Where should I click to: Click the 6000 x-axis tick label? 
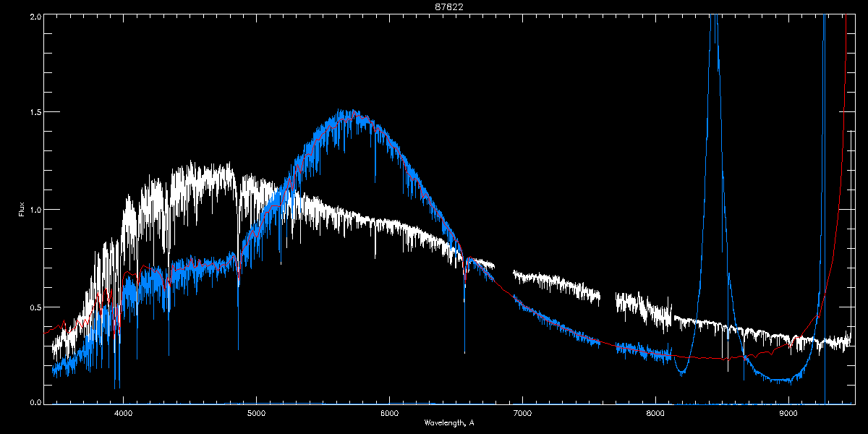(389, 413)
